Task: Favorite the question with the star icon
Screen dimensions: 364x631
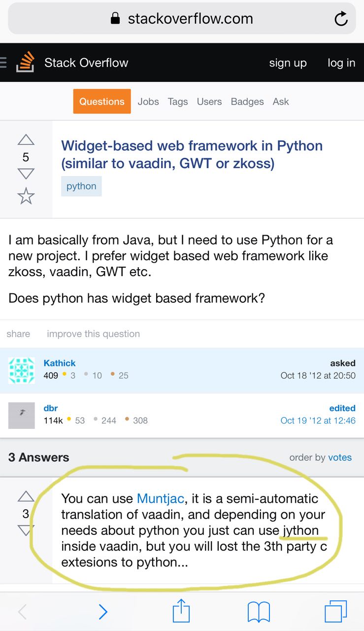Action: [26, 196]
